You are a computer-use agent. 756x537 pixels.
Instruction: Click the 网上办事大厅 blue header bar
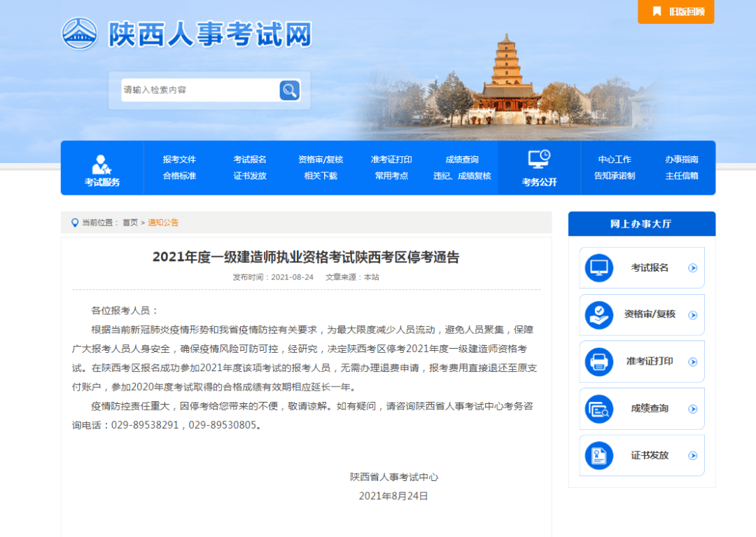click(641, 223)
